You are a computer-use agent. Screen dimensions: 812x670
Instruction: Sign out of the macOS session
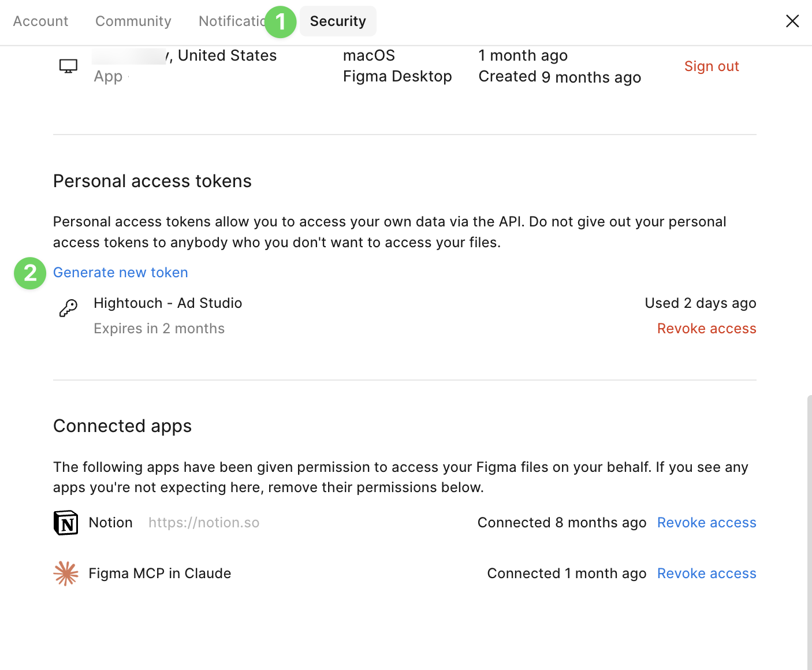tap(712, 66)
